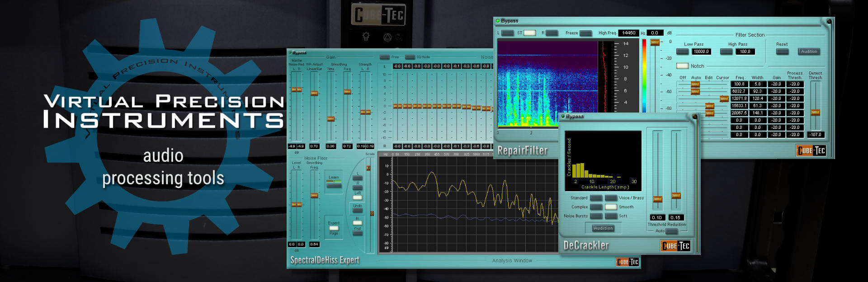Select the ST stereo channel button
Image resolution: width=868 pixels, height=282 pixels.
coord(529,33)
